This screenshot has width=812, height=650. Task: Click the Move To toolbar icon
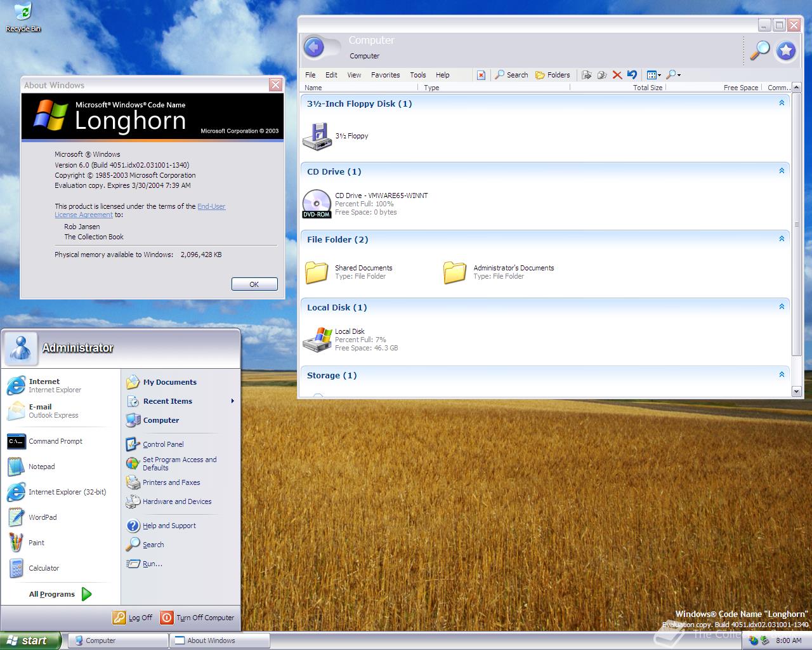tap(586, 75)
